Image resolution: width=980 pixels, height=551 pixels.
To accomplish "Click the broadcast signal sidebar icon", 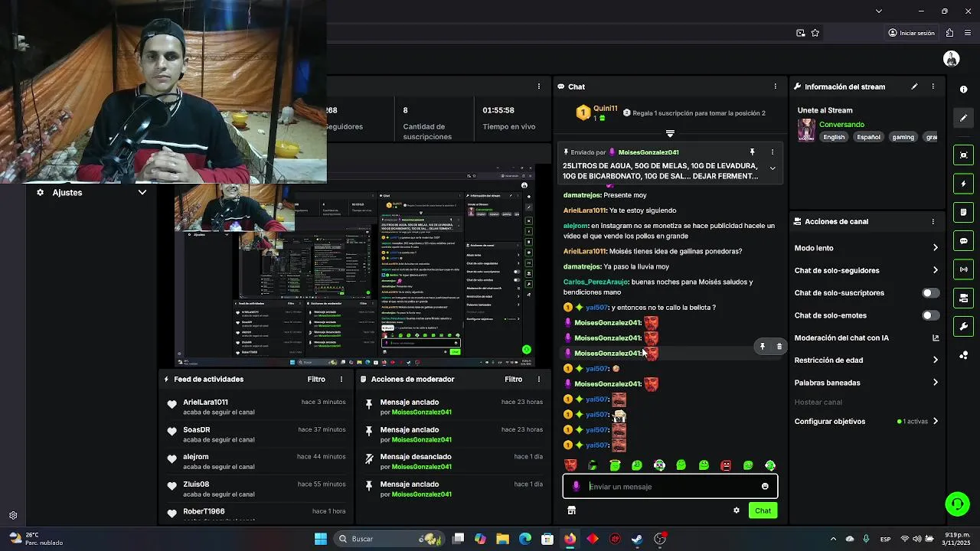I will pyautogui.click(x=963, y=269).
